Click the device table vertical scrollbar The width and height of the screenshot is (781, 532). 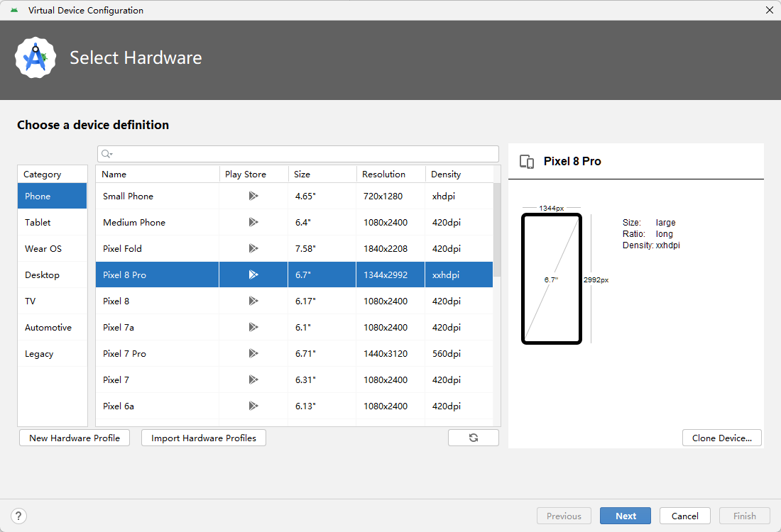pyautogui.click(x=497, y=230)
